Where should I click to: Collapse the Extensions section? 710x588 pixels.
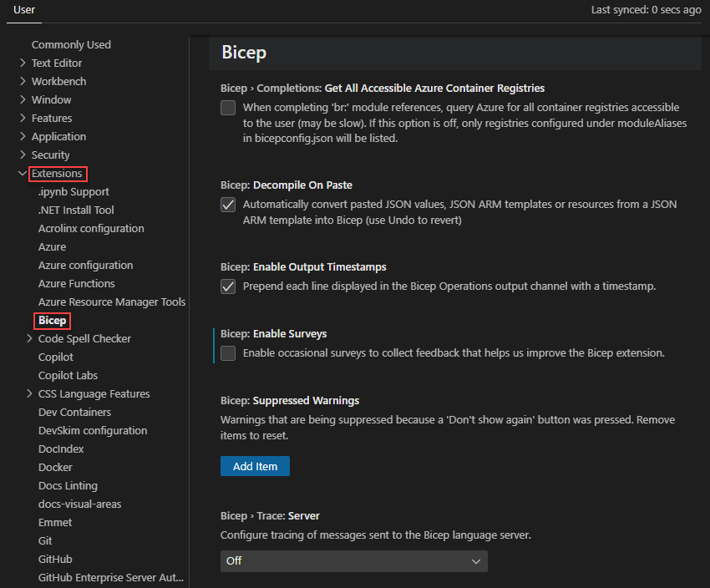57,173
